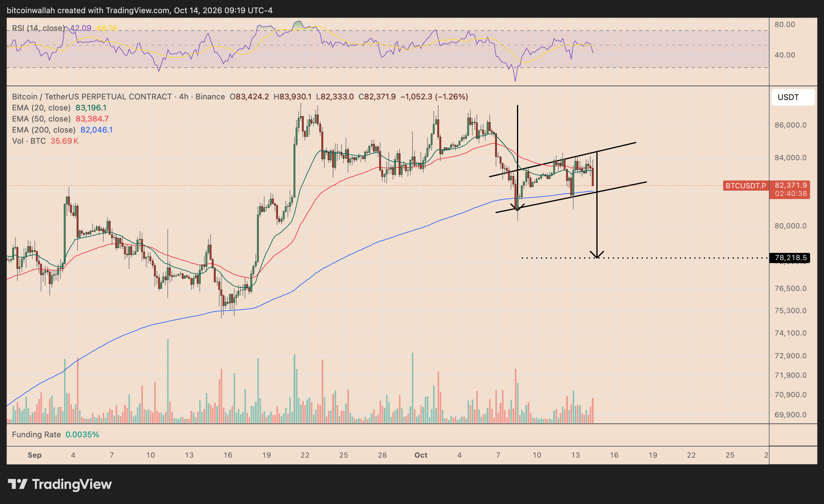Viewport: 824px width, 504px height.
Task: Click the 75,300.0 price axis label
Action: pyautogui.click(x=790, y=310)
